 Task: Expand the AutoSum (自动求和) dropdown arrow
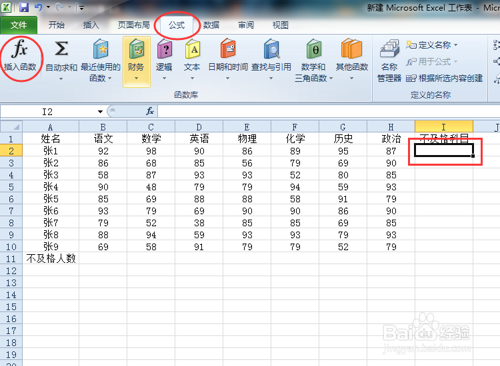(61, 79)
